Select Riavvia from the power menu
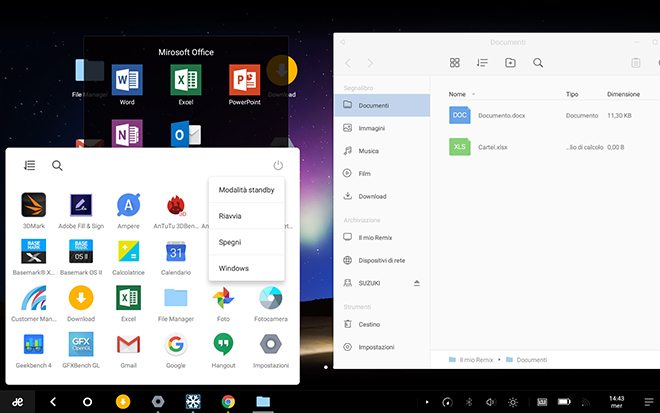Image resolution: width=660 pixels, height=413 pixels. click(x=230, y=215)
